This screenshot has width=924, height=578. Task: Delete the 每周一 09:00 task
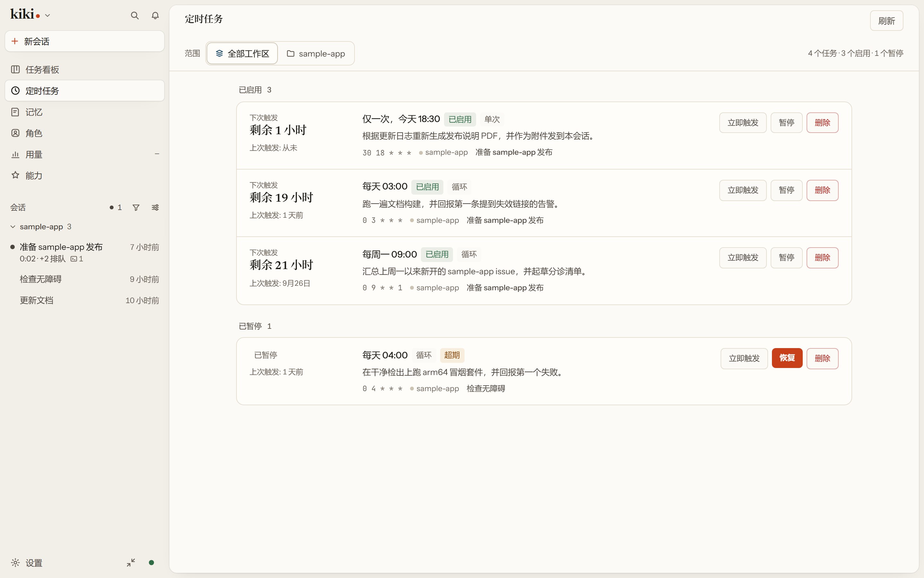(x=822, y=258)
